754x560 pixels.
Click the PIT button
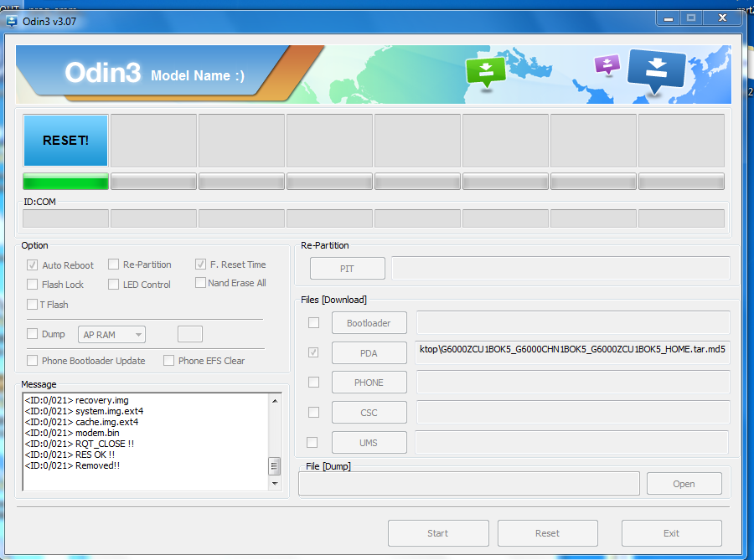(x=347, y=269)
